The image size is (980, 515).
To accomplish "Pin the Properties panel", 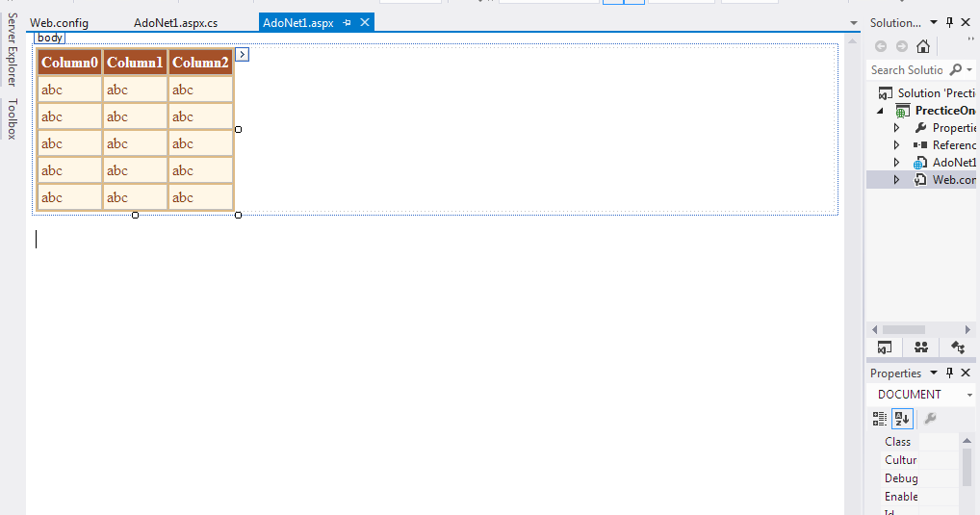I will pyautogui.click(x=949, y=373).
